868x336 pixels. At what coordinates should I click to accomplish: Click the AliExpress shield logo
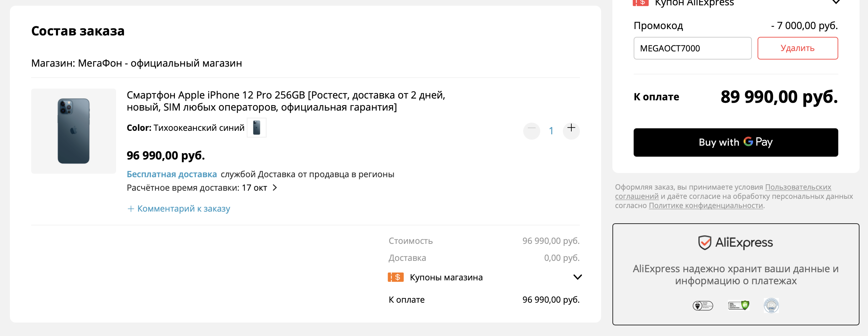tap(704, 243)
